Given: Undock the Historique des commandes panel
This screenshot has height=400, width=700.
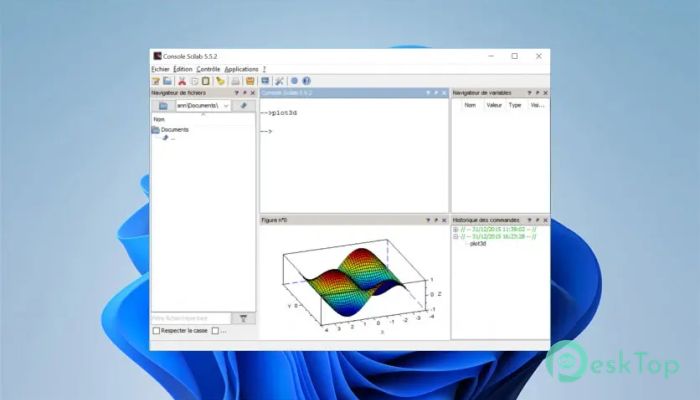Looking at the screenshot, I should tap(538, 220).
